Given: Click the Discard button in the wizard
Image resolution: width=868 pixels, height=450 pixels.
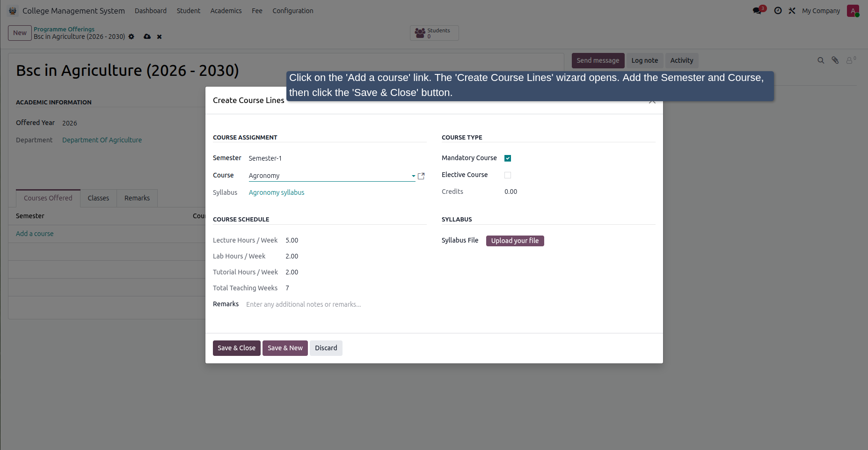Looking at the screenshot, I should (x=326, y=348).
